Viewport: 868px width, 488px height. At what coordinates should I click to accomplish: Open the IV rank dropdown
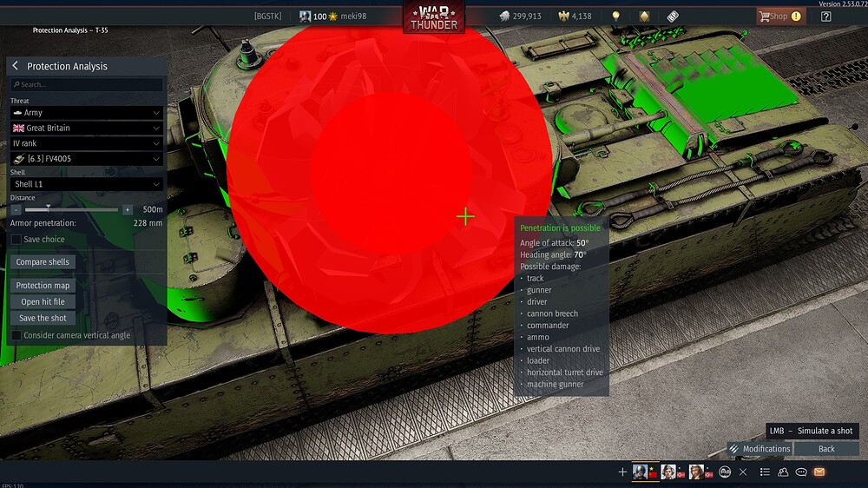86,143
